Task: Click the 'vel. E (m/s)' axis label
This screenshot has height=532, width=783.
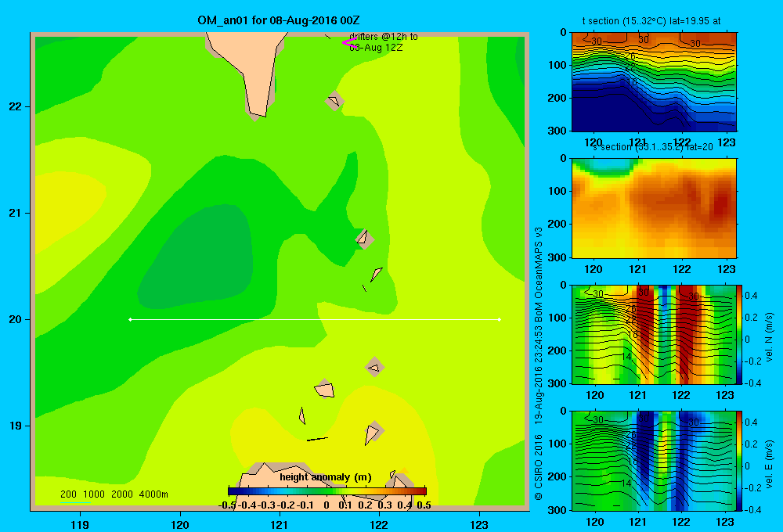Action: click(x=770, y=463)
